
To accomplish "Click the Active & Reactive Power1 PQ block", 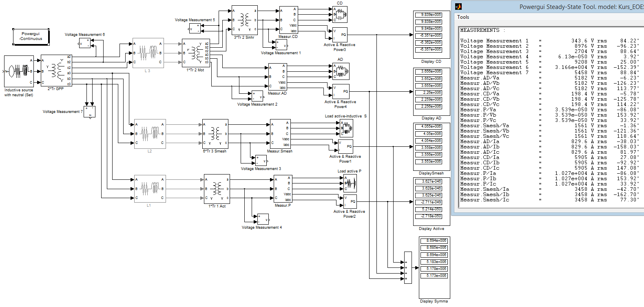I will (345, 146).
